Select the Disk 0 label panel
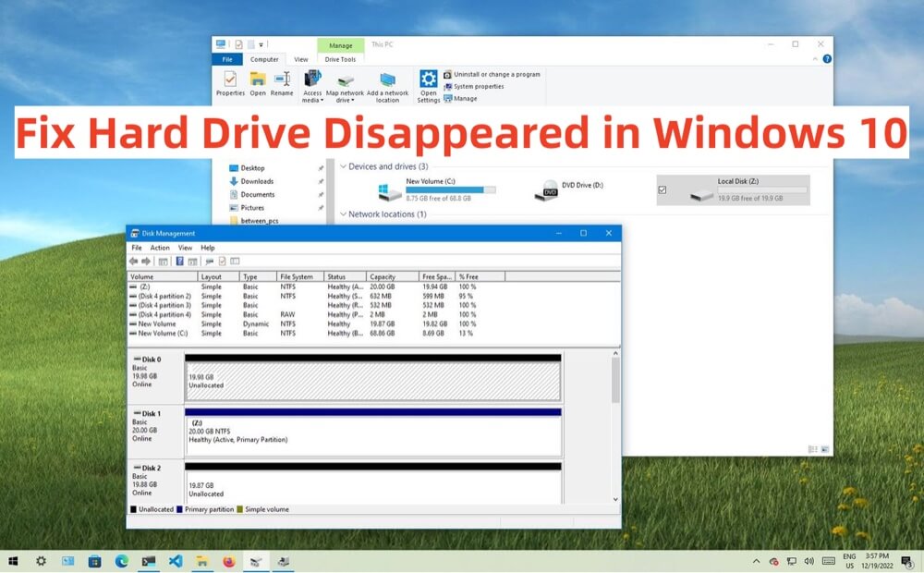The image size is (924, 573). pos(155,377)
